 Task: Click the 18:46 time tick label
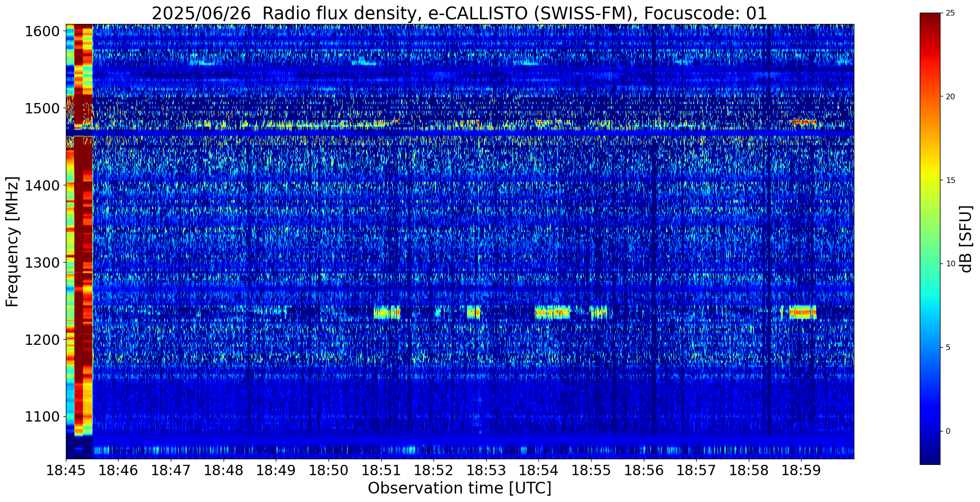119,470
